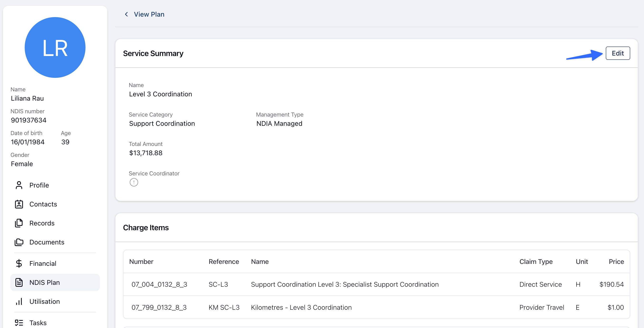The width and height of the screenshot is (644, 328).
Task: Click the Service Summary heading
Action: (153, 53)
